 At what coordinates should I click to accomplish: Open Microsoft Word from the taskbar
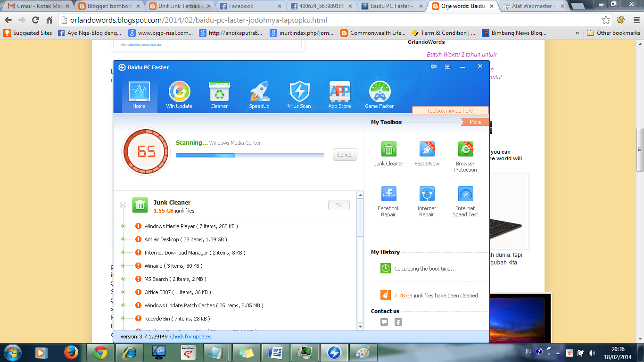[x=275, y=352]
